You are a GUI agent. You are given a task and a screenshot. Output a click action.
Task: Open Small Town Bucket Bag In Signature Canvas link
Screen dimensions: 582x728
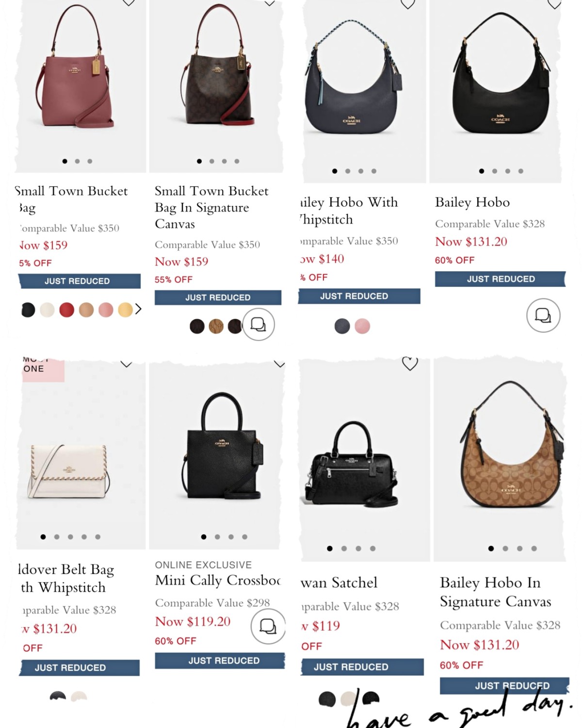[211, 207]
